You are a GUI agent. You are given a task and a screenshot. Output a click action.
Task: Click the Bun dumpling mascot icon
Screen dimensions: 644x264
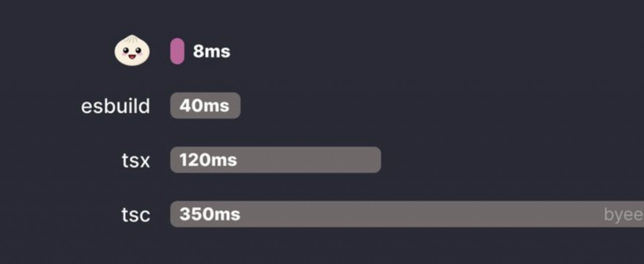tap(132, 50)
